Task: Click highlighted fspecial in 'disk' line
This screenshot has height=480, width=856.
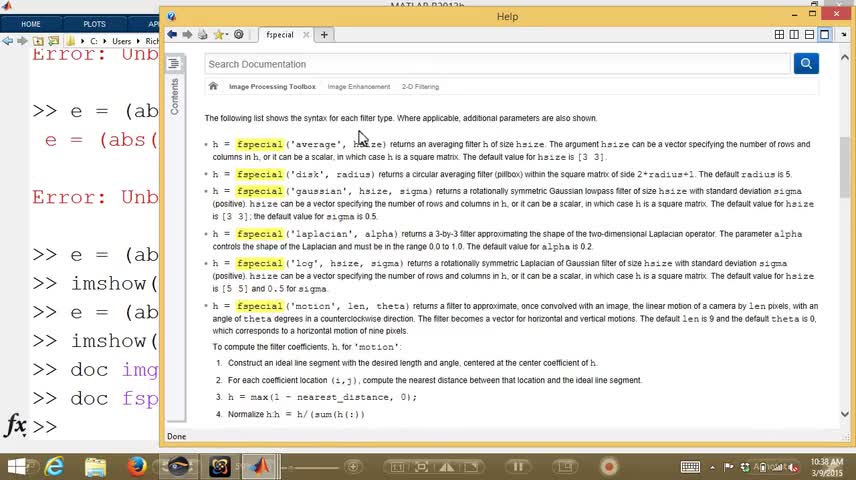Action: tap(259, 174)
